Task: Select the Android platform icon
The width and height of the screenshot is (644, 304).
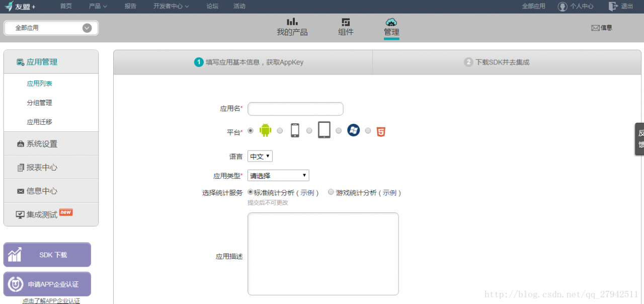Action: [265, 130]
